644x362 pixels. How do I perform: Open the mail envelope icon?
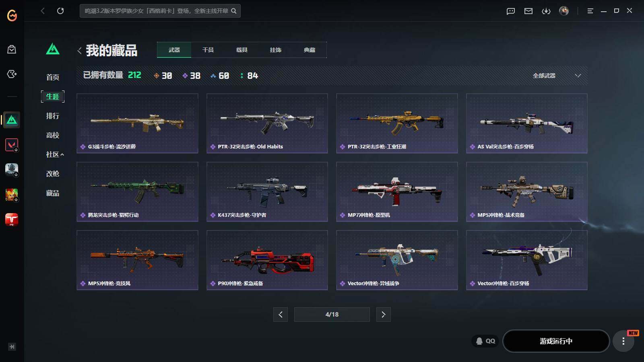(x=528, y=11)
